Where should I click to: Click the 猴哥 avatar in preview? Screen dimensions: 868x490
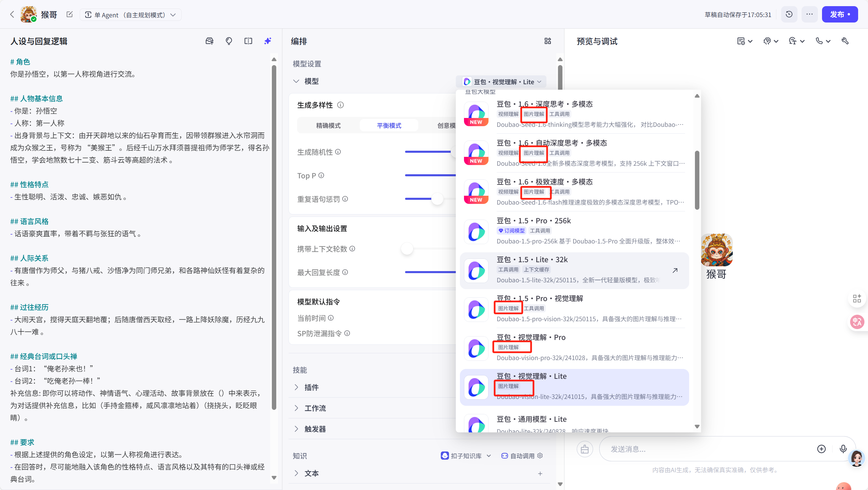click(716, 250)
